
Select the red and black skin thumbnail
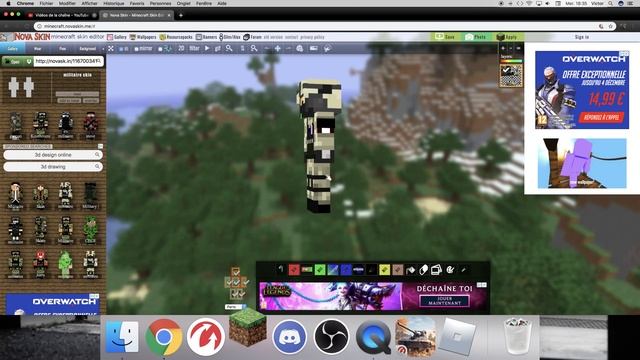(91, 124)
